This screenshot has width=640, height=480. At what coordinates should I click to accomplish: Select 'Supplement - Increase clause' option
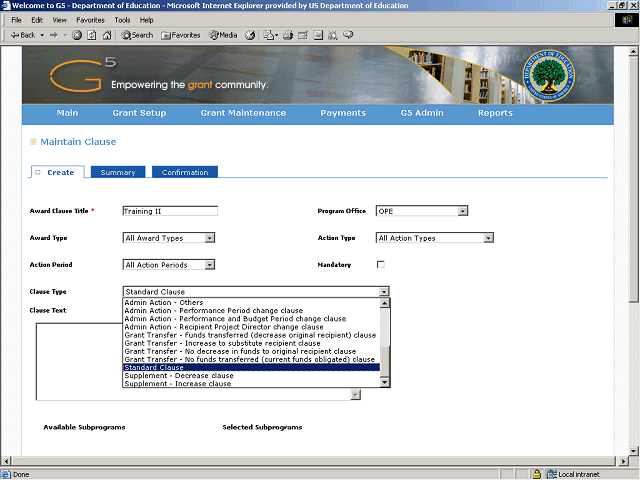coord(251,384)
